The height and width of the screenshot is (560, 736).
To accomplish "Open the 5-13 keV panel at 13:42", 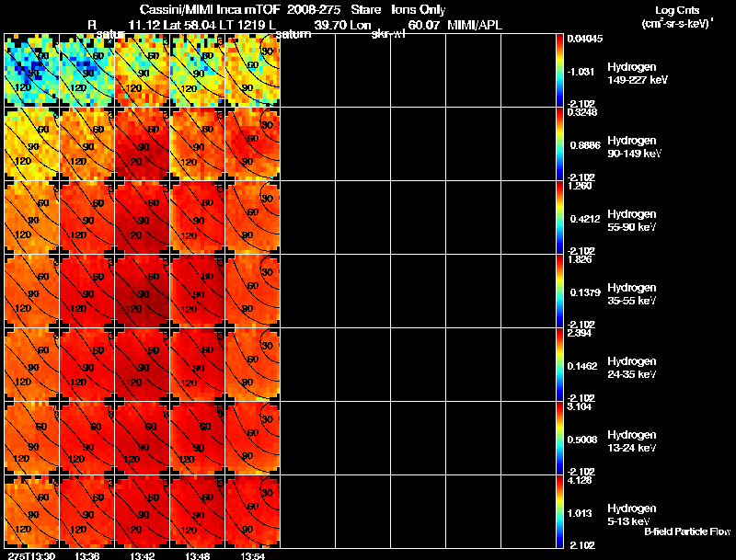I will tap(143, 511).
